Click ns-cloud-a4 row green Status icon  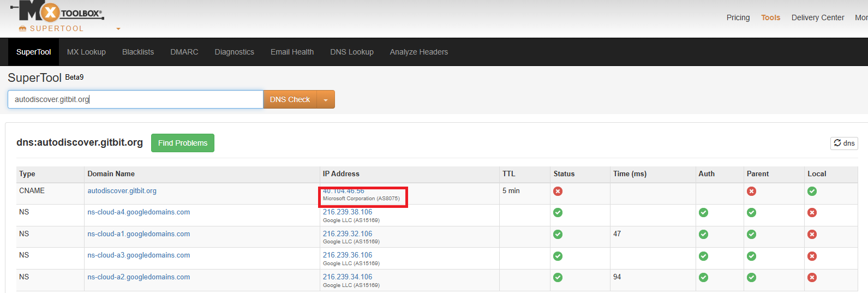point(558,212)
